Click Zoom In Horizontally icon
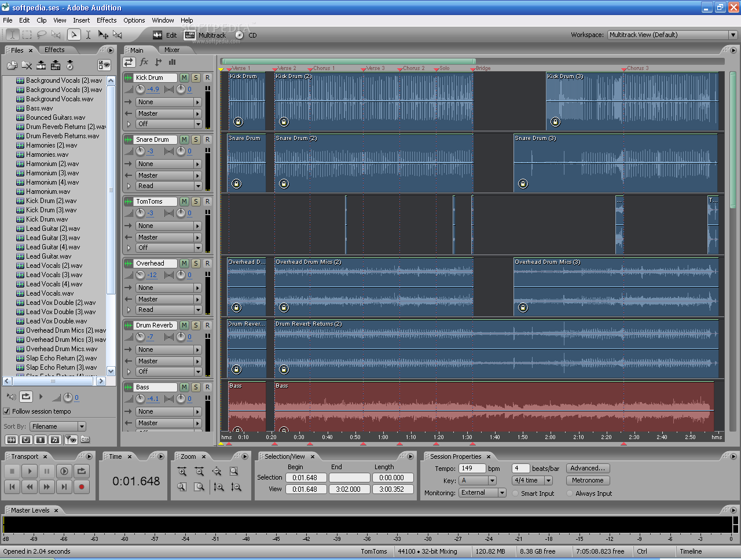This screenshot has height=560, width=741. [x=182, y=471]
